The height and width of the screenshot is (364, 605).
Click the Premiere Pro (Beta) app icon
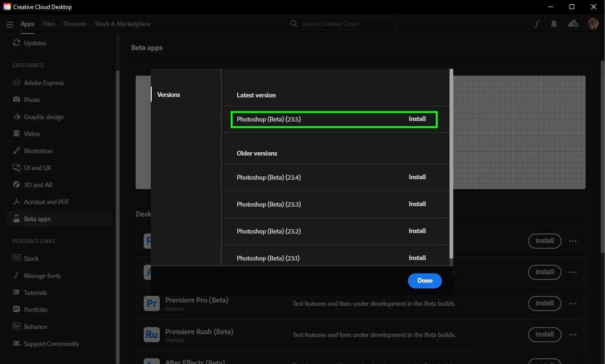pos(152,303)
